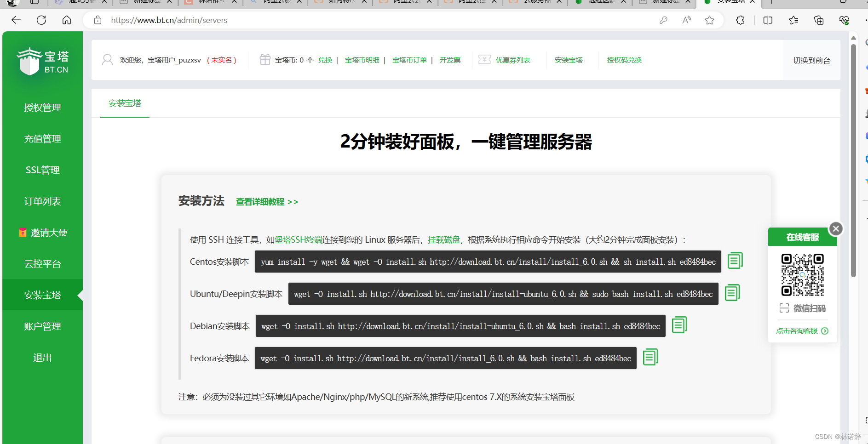Open 授权码兑换 link
This screenshot has height=444, width=868.
624,60
